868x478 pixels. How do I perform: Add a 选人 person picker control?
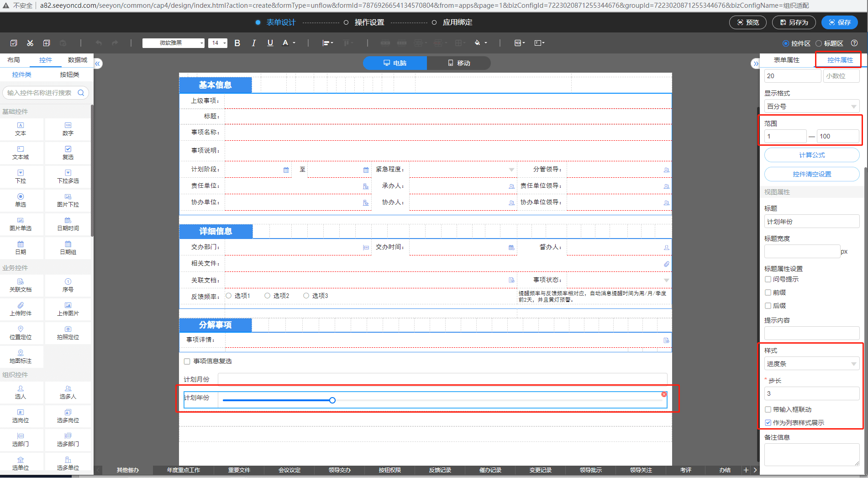(x=21, y=392)
